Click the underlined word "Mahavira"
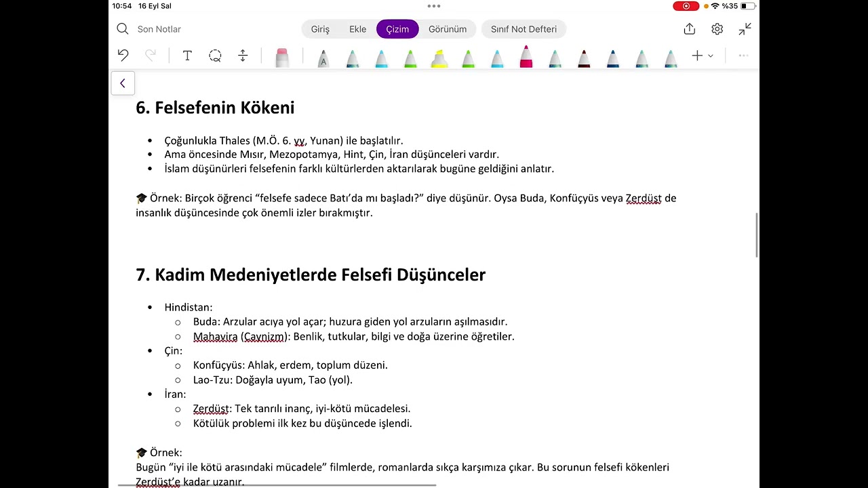Viewport: 868px width, 488px height. pos(215,336)
